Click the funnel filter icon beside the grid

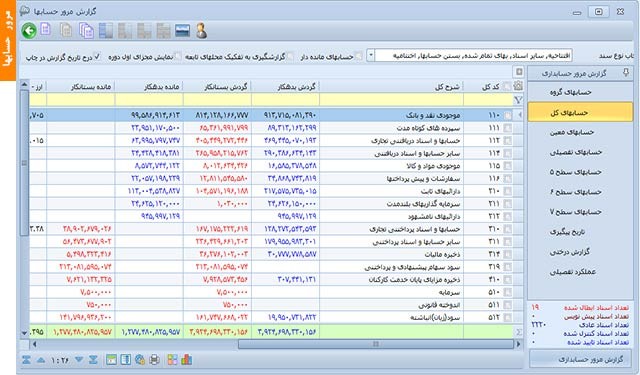point(518,100)
